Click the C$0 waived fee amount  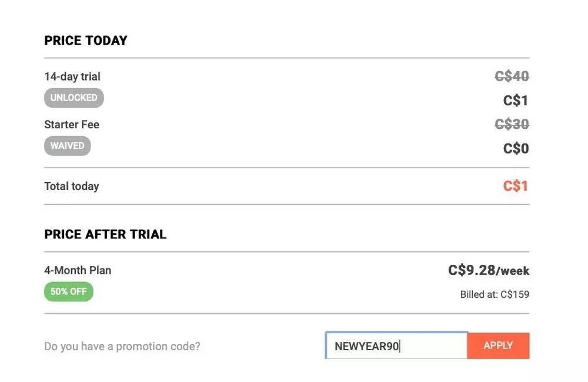pos(516,148)
